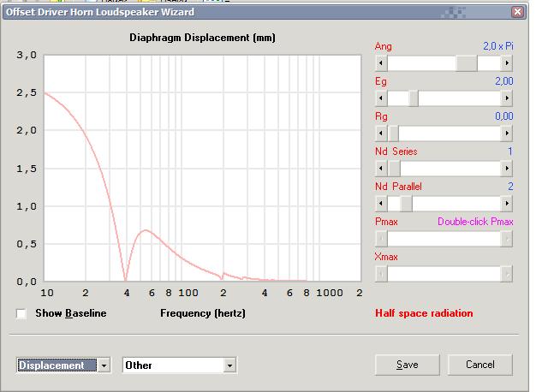
Task: Cancel the loudspeaker wizard
Action: [x=480, y=365]
